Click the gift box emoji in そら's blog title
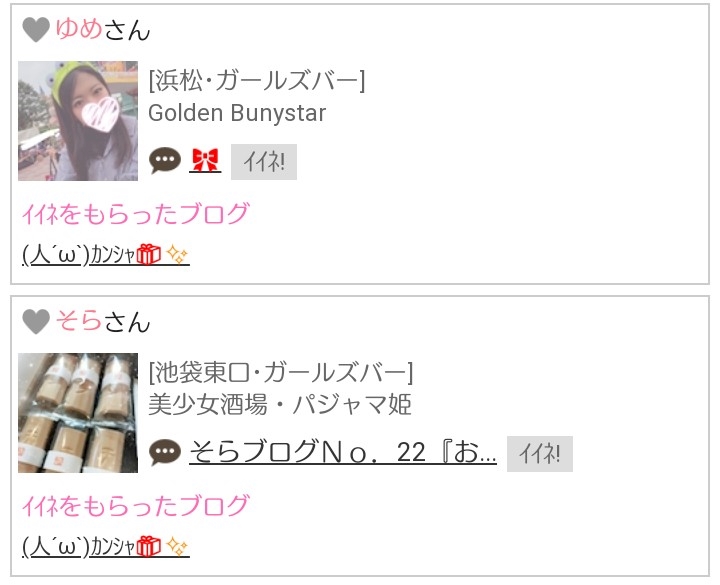 (149, 546)
